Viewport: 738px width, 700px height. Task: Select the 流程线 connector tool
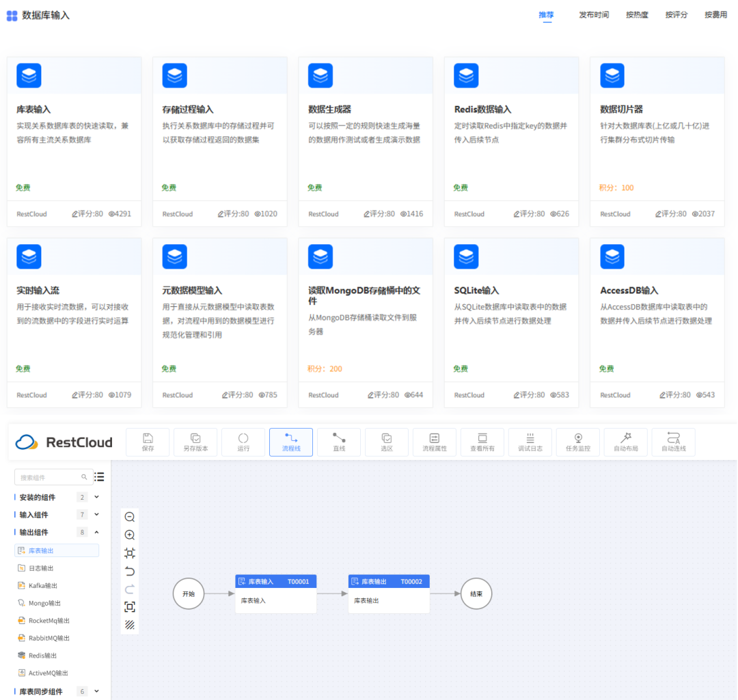291,442
